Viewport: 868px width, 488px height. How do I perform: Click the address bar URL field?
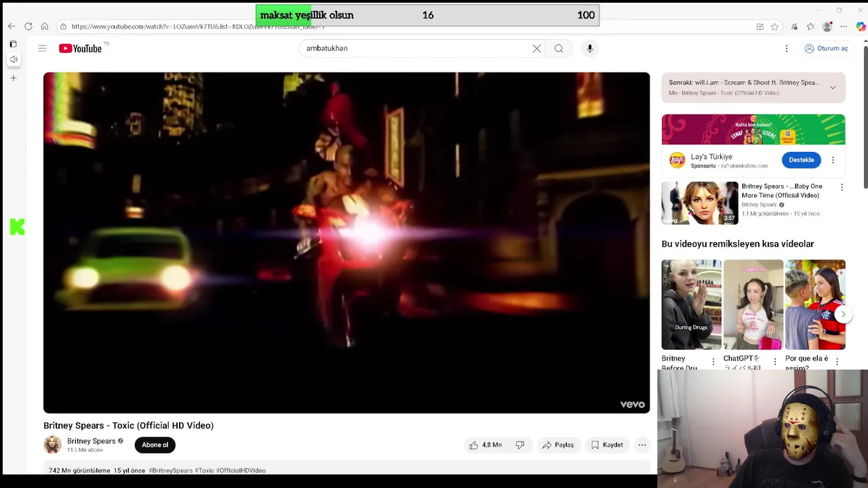tap(407, 26)
